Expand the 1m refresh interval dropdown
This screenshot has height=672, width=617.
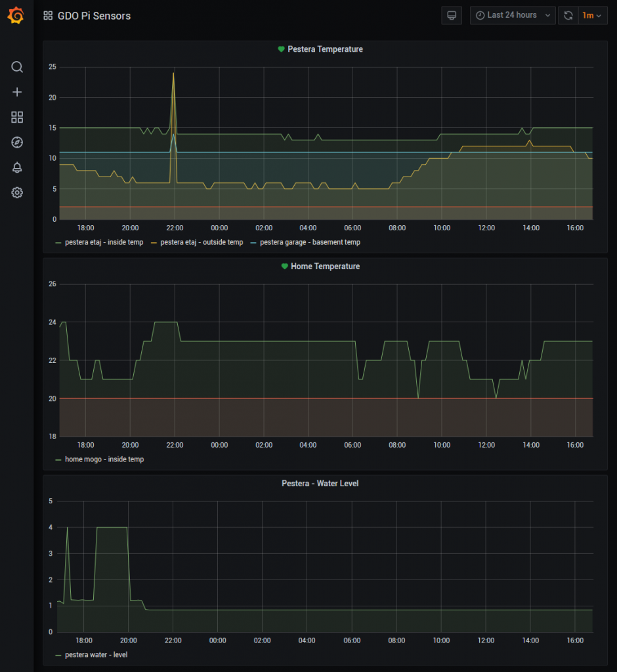tap(591, 16)
